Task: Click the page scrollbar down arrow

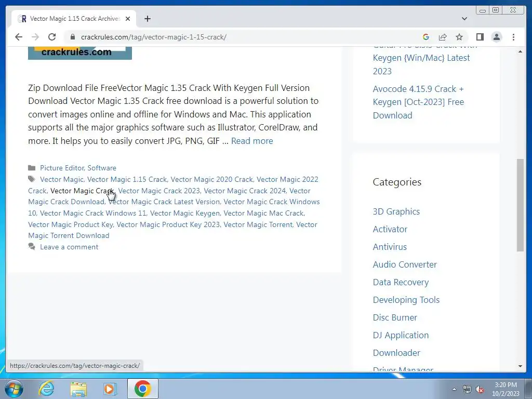Action: point(520,366)
